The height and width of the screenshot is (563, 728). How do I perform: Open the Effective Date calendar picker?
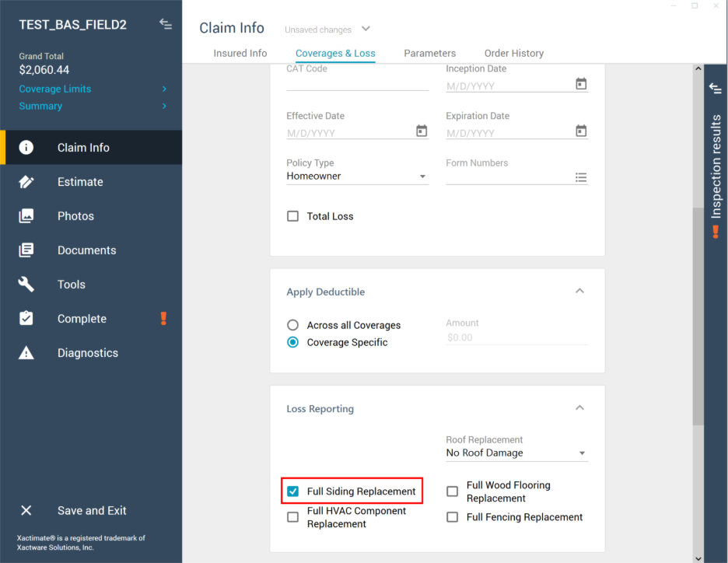422,131
